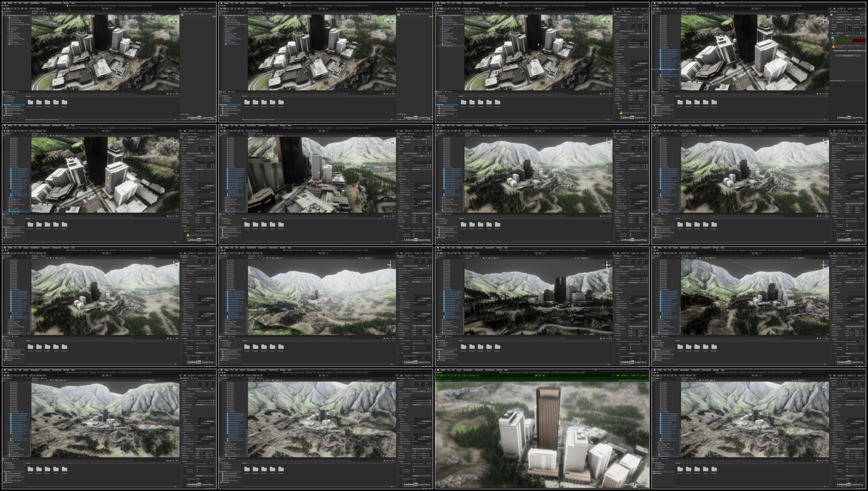The image size is (868, 491).
Task: Click the blue LOD camera icon in the LOD Group frame
Action: [833, 38]
